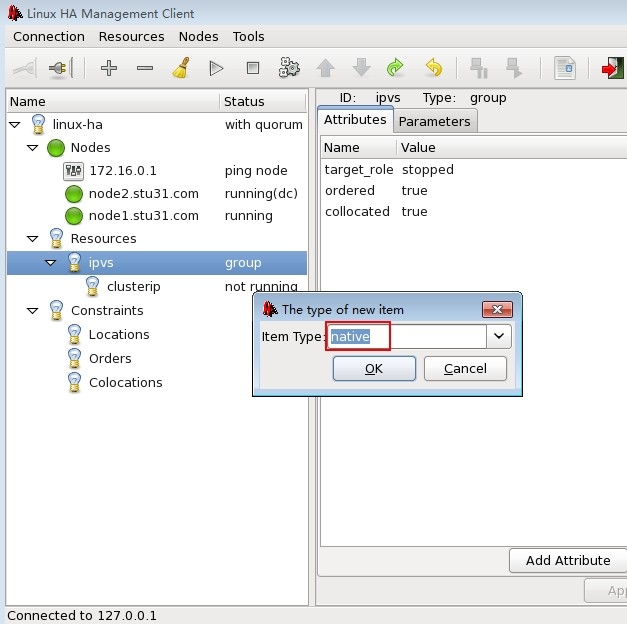Select the node2.stu31.com node row
This screenshot has width=627, height=624.
pos(157,194)
